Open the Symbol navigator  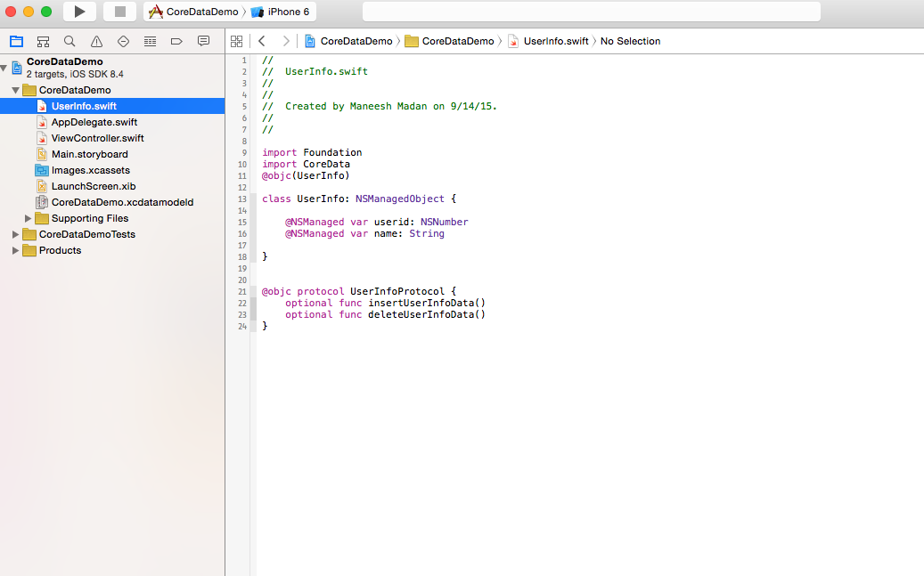point(43,41)
